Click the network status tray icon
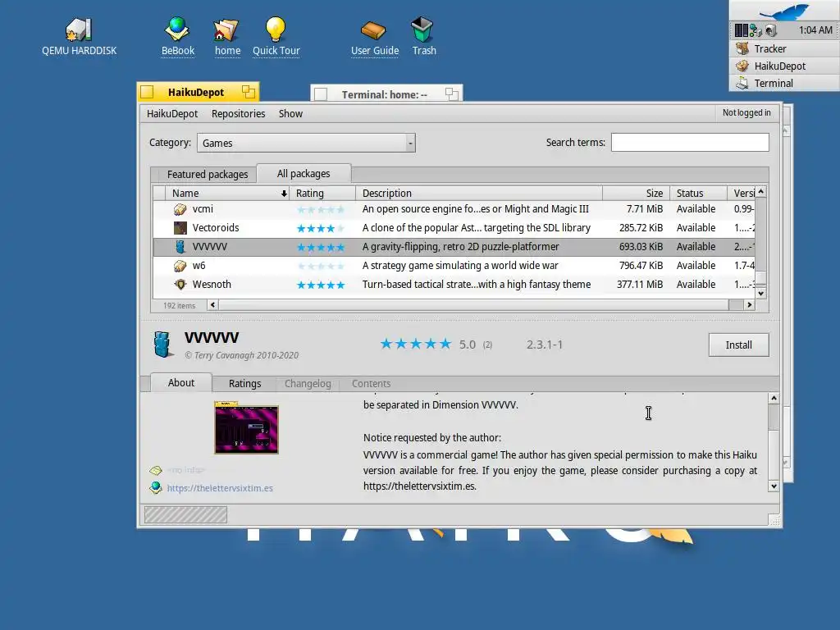The image size is (840, 630). pos(756,30)
